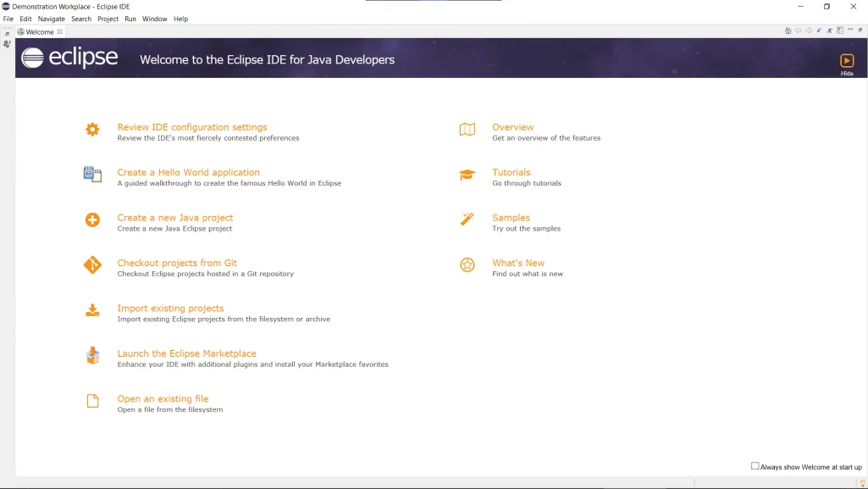Click the Eclipse Marketplace box icon

[92, 356]
